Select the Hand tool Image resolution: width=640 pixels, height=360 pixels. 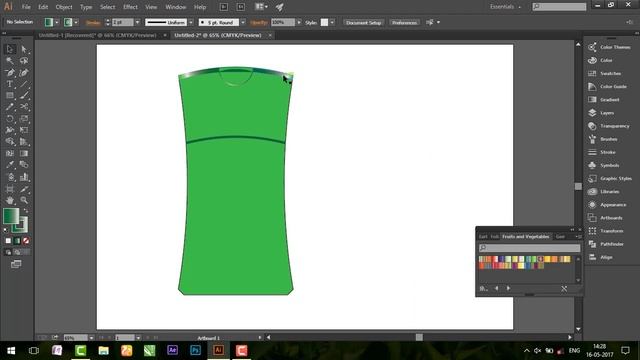(10, 200)
